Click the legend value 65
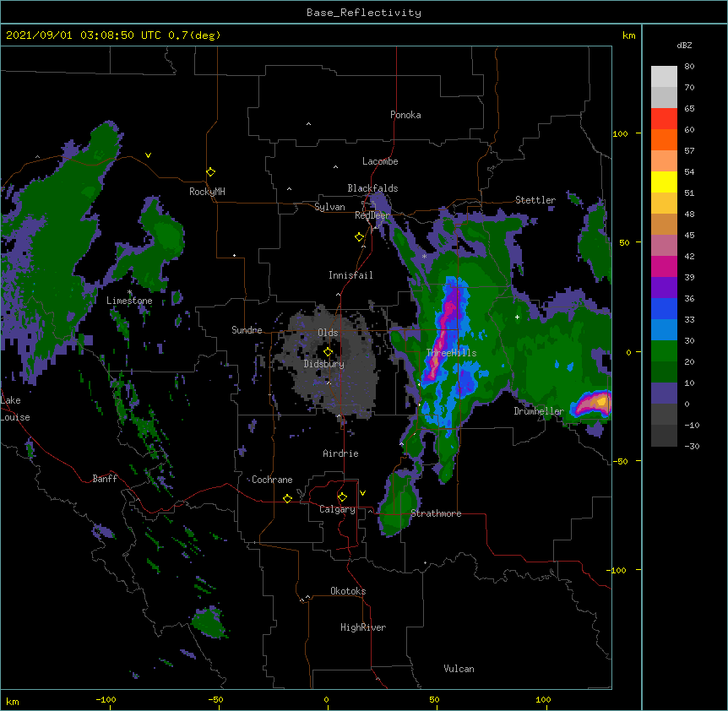 point(689,108)
